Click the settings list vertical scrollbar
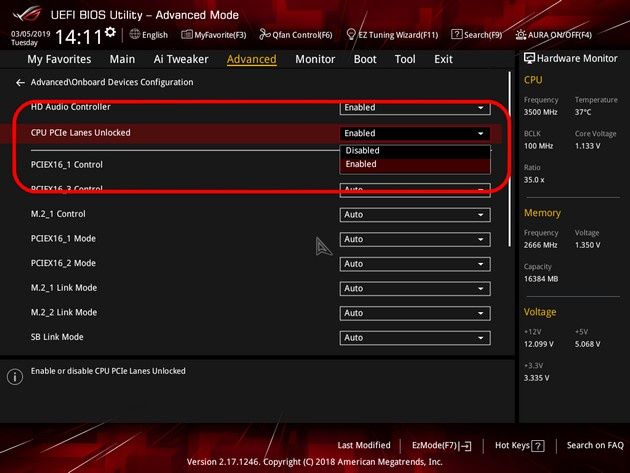 click(x=509, y=160)
